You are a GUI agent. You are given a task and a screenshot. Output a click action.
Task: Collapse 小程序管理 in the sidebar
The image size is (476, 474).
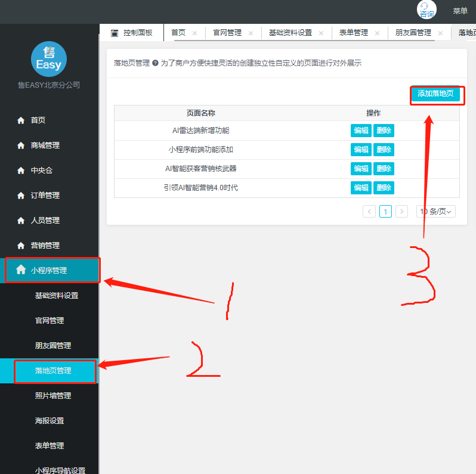coord(49,270)
